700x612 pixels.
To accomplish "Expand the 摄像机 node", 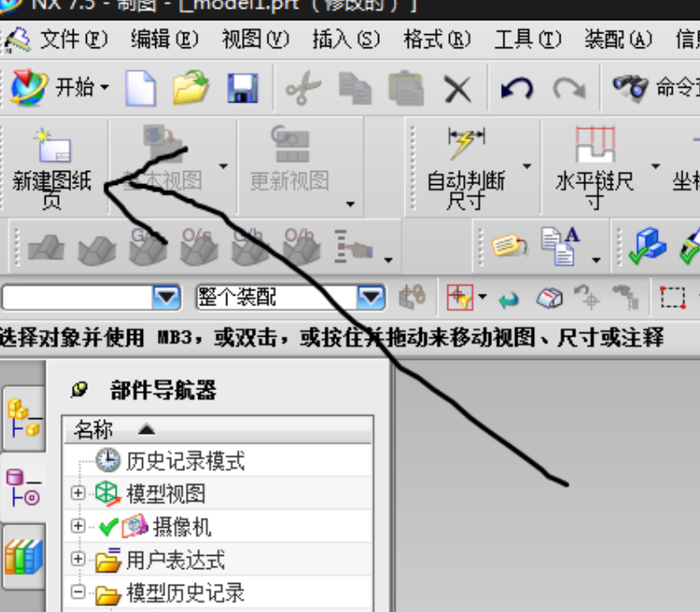I will point(78,526).
